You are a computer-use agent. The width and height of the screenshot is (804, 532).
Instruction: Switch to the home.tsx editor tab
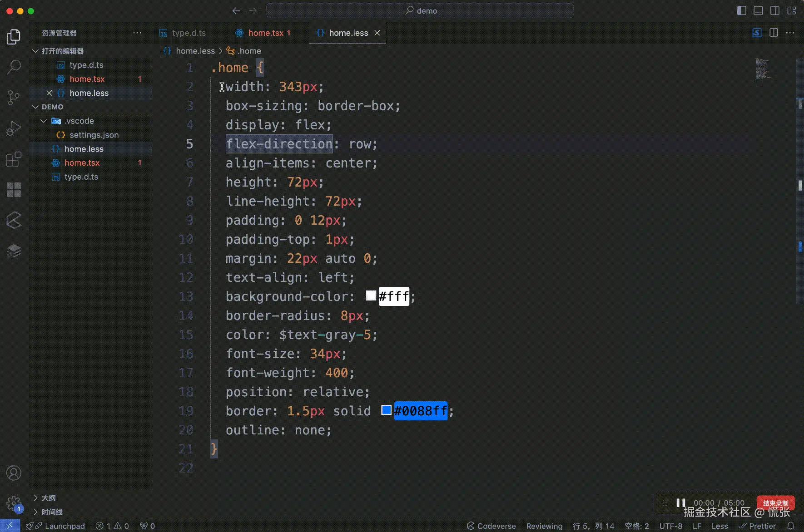tap(263, 33)
